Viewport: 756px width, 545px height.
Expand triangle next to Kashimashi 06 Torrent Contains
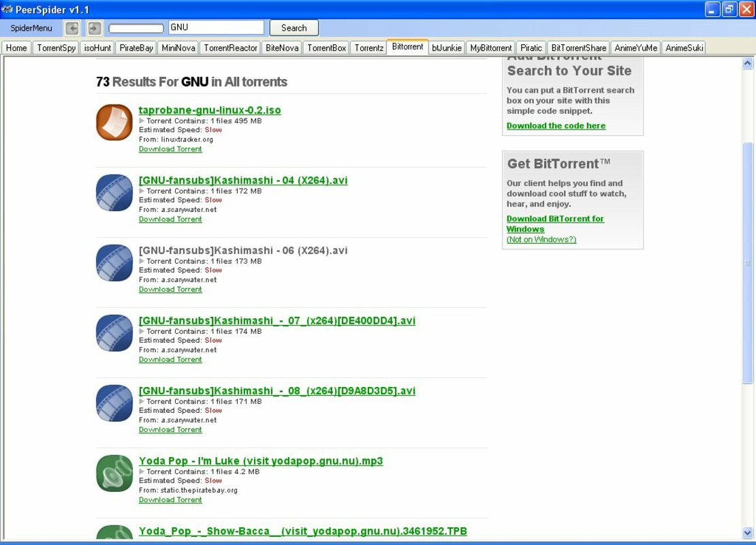(142, 261)
